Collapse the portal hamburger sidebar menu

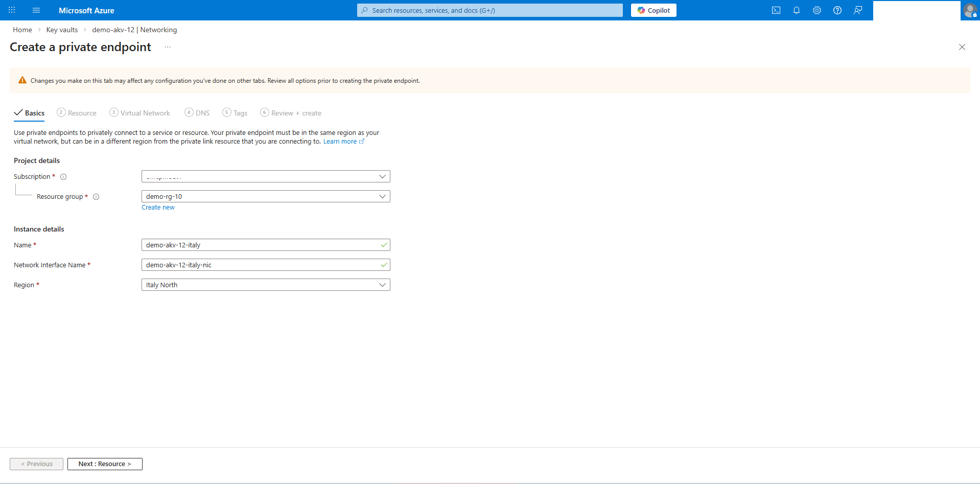(x=36, y=10)
